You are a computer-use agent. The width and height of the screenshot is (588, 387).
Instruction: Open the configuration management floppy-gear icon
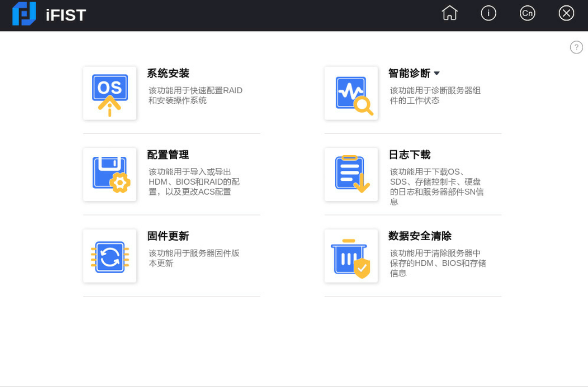point(110,175)
